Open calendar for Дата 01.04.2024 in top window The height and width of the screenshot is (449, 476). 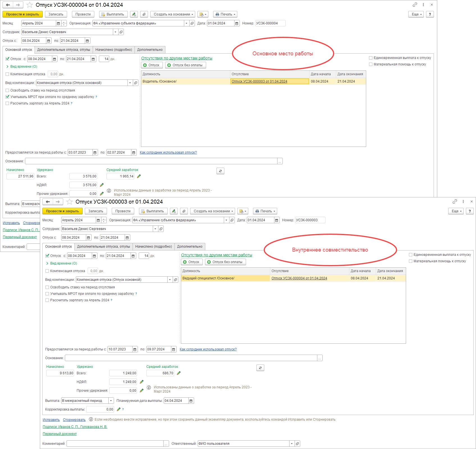pyautogui.click(x=237, y=23)
